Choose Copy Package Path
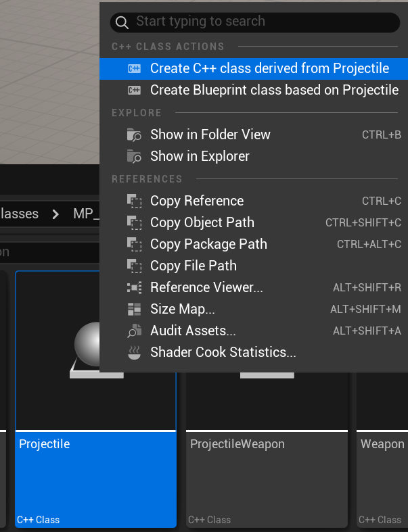The width and height of the screenshot is (408, 532). pyautogui.click(x=254, y=244)
